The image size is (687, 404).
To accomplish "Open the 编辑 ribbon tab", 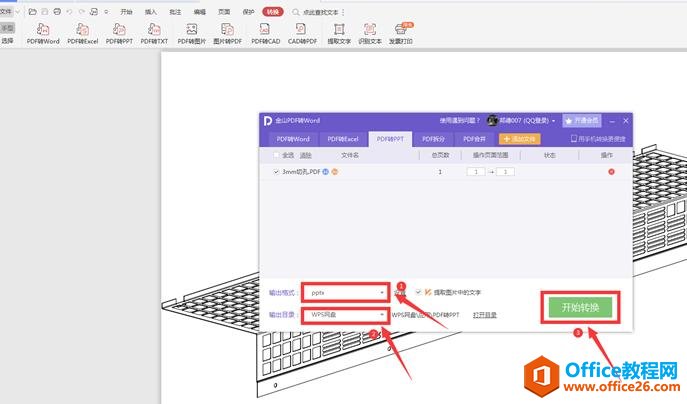I will [x=200, y=12].
